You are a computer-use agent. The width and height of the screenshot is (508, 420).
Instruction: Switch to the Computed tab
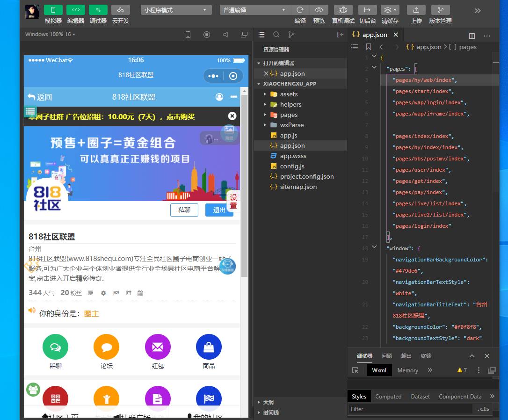point(388,396)
